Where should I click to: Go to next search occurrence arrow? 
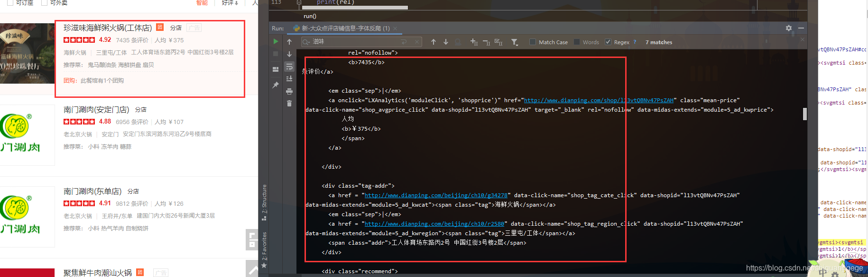coord(446,42)
